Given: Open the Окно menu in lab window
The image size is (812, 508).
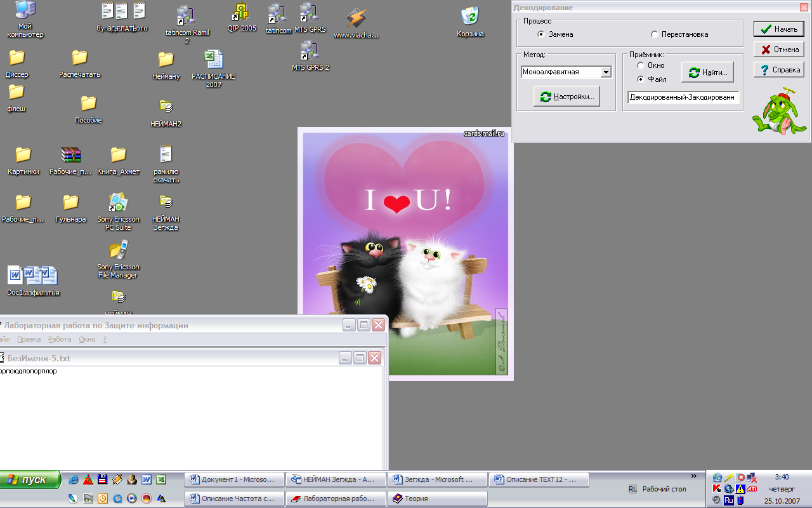Looking at the screenshot, I should click(87, 339).
